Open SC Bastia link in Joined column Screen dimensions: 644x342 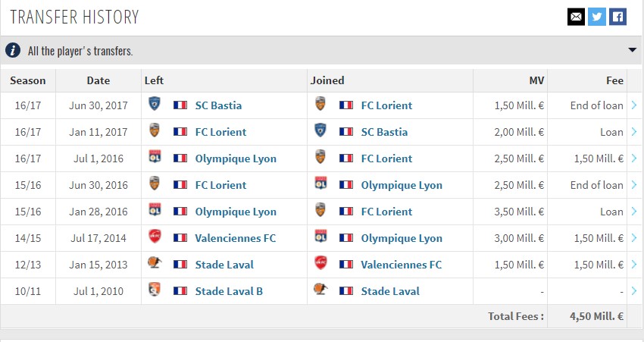click(x=384, y=132)
